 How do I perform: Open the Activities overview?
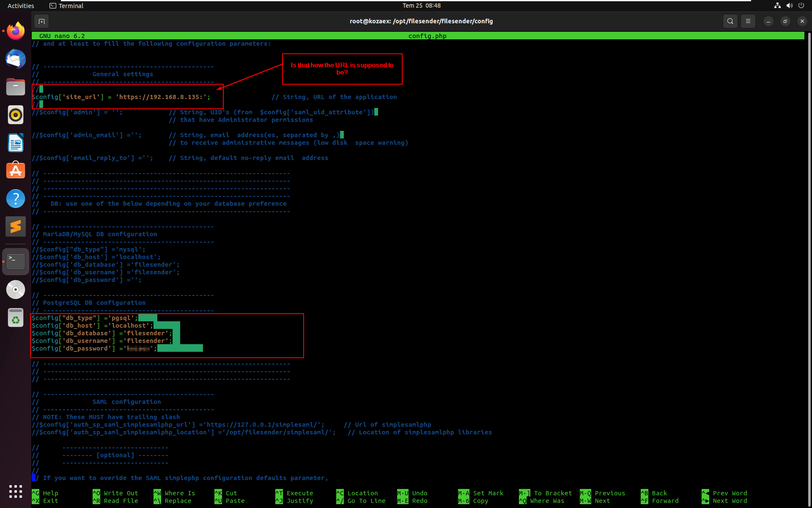click(x=20, y=6)
